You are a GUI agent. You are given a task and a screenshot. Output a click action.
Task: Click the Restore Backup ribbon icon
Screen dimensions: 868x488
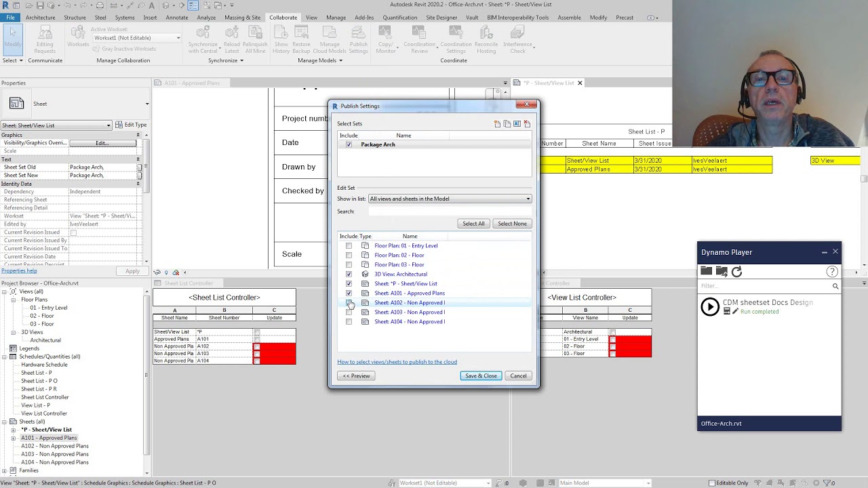pos(301,41)
